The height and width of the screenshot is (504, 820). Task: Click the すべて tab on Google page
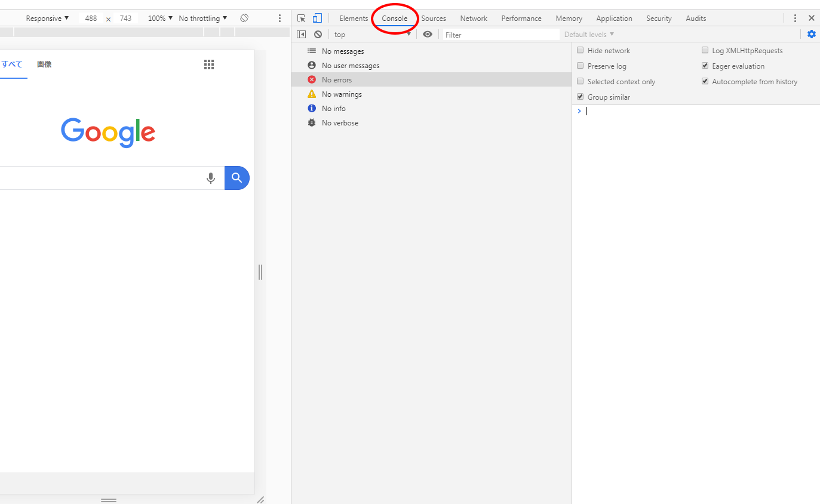(x=12, y=64)
